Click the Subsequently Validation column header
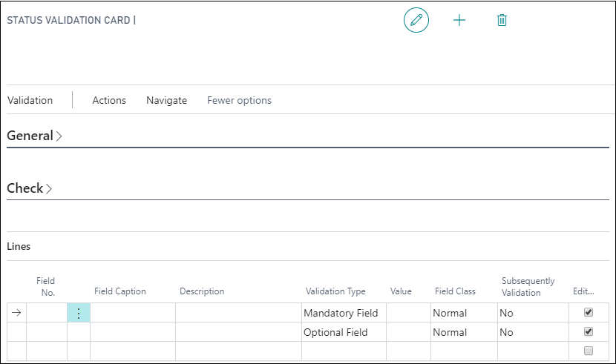This screenshot has width=616, height=364. [528, 287]
